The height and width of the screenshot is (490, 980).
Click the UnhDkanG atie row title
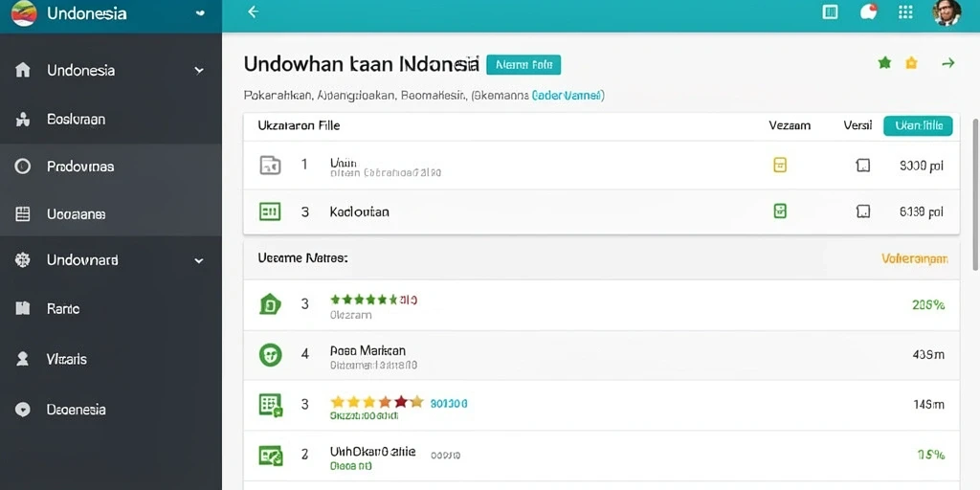pos(372,452)
